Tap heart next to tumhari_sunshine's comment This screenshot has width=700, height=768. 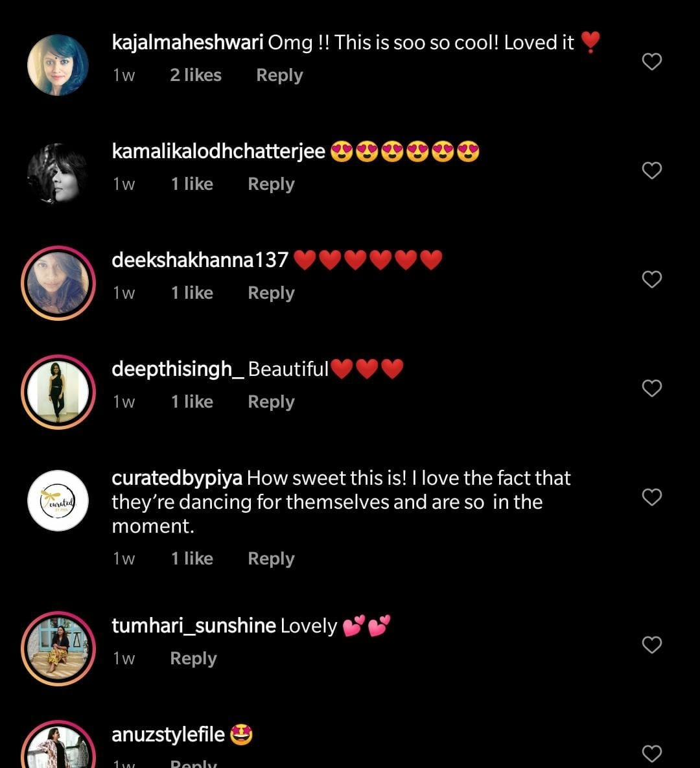click(x=651, y=645)
